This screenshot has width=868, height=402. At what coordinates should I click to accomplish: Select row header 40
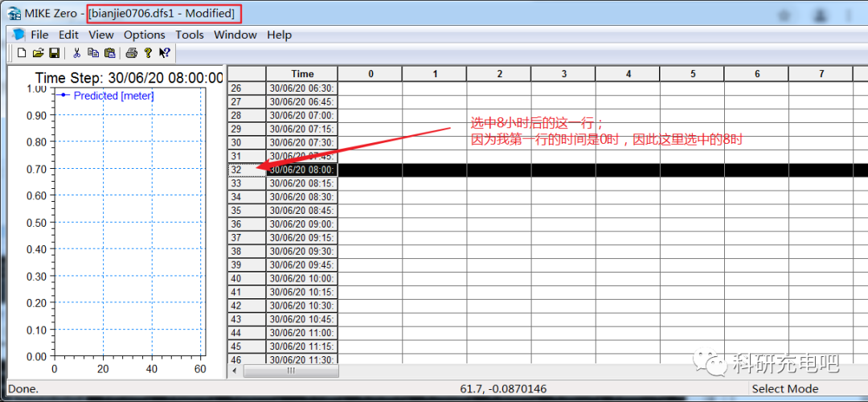247,278
